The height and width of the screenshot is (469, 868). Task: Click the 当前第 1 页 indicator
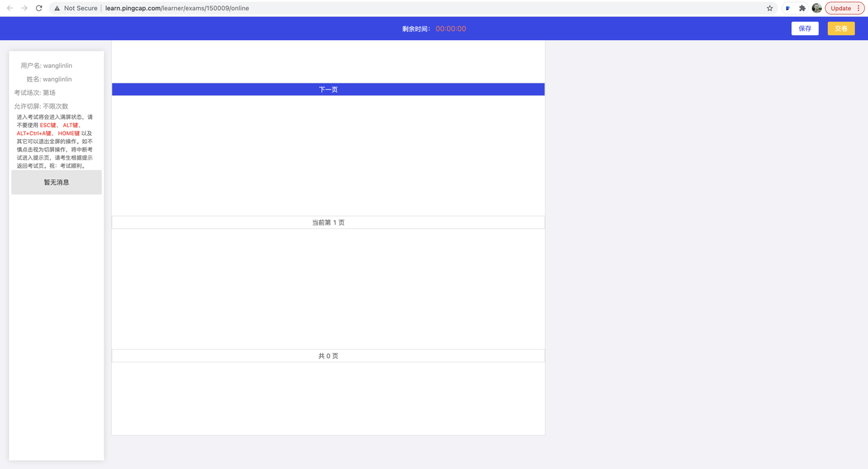click(x=328, y=223)
